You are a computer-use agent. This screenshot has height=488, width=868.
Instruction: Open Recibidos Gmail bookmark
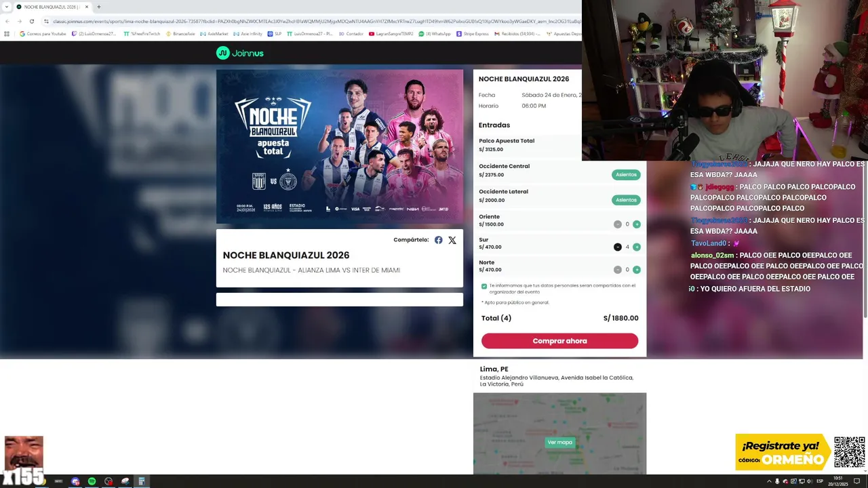(517, 33)
